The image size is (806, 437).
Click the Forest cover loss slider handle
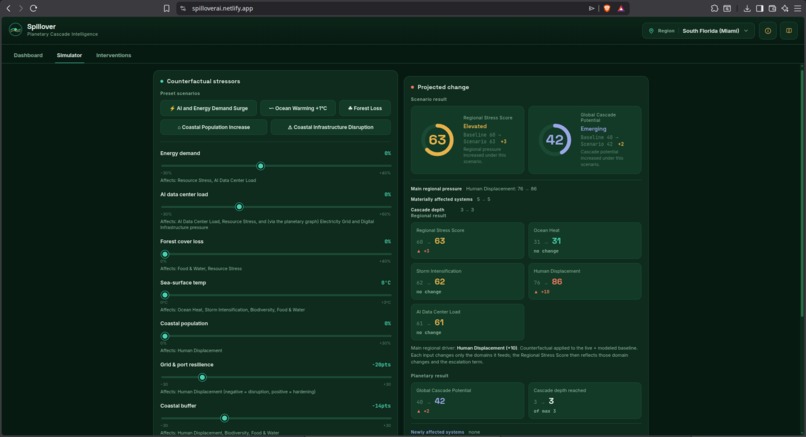pos(165,254)
